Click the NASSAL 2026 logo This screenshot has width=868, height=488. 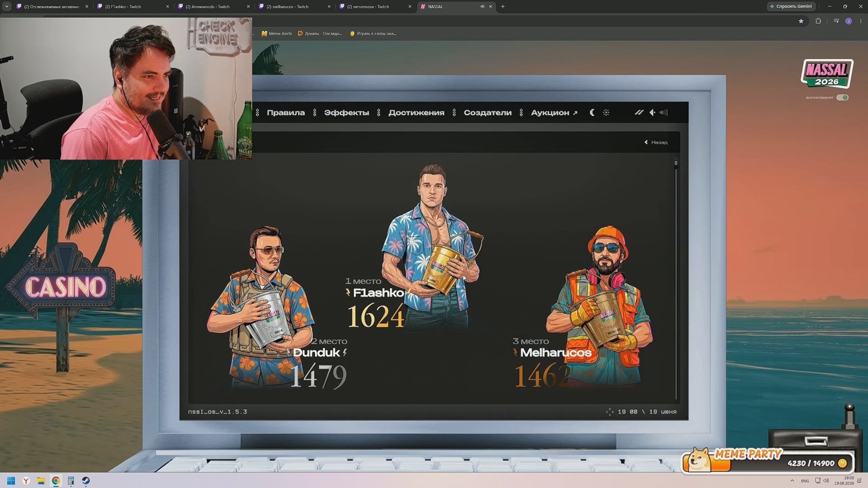[827, 73]
